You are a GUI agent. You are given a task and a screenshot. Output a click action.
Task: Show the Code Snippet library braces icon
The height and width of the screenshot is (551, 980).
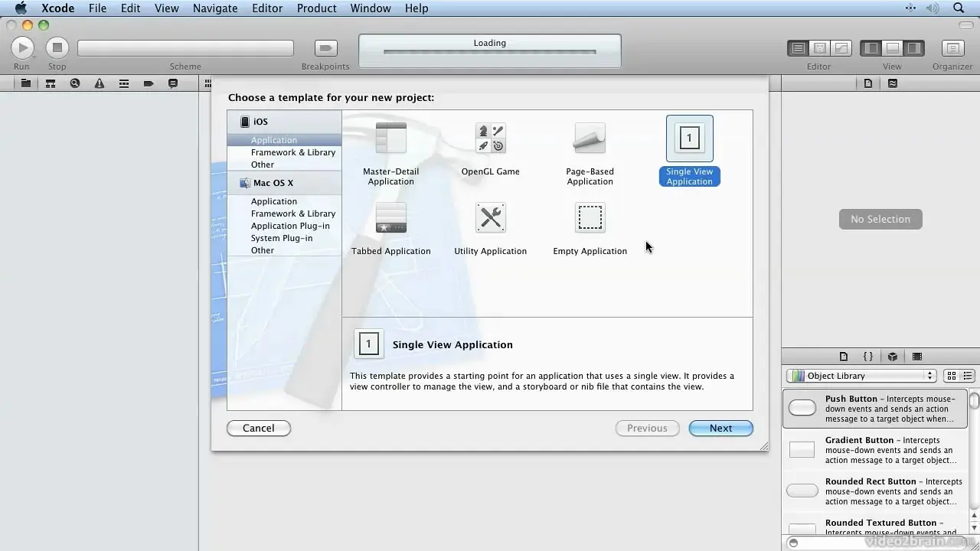click(x=868, y=357)
